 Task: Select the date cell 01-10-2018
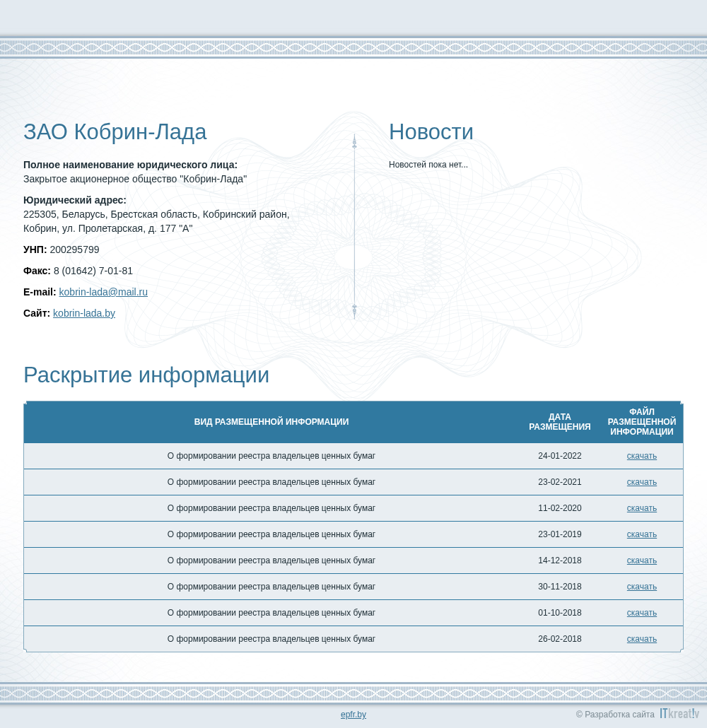pyautogui.click(x=560, y=613)
